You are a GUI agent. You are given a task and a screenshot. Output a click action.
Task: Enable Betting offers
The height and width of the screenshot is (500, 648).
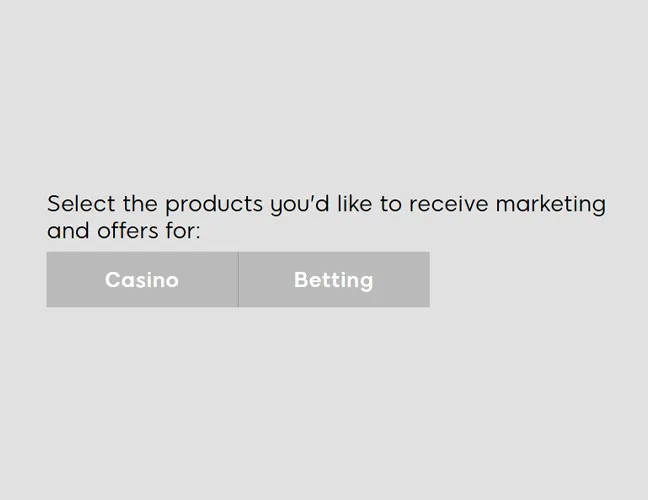334,279
